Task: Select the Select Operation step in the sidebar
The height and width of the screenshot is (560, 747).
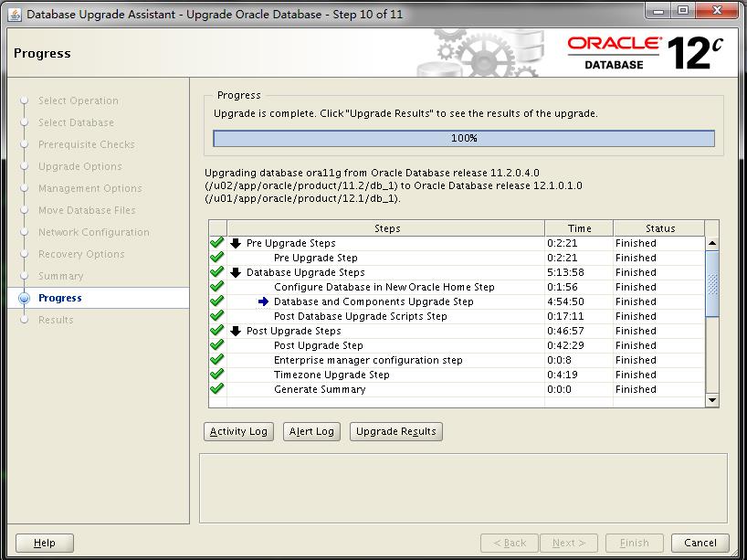Action: (x=79, y=101)
